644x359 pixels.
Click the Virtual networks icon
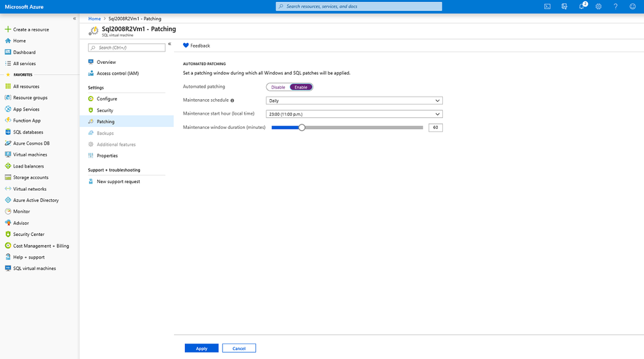tap(8, 189)
